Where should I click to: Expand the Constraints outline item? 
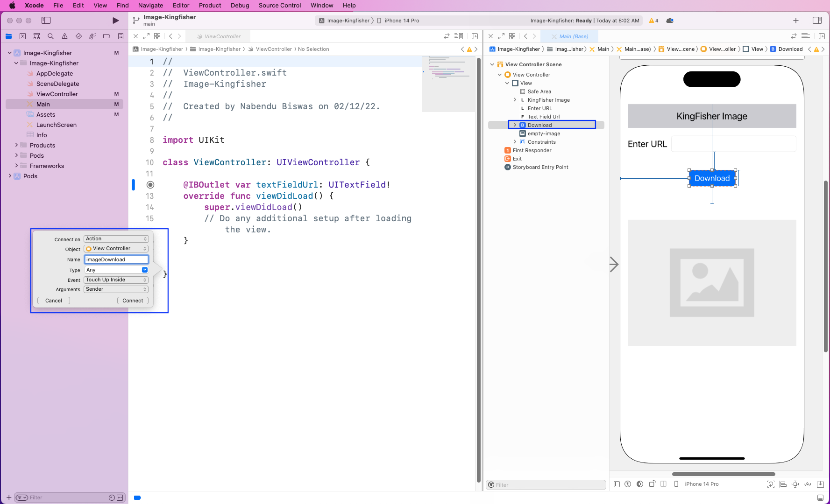click(515, 142)
